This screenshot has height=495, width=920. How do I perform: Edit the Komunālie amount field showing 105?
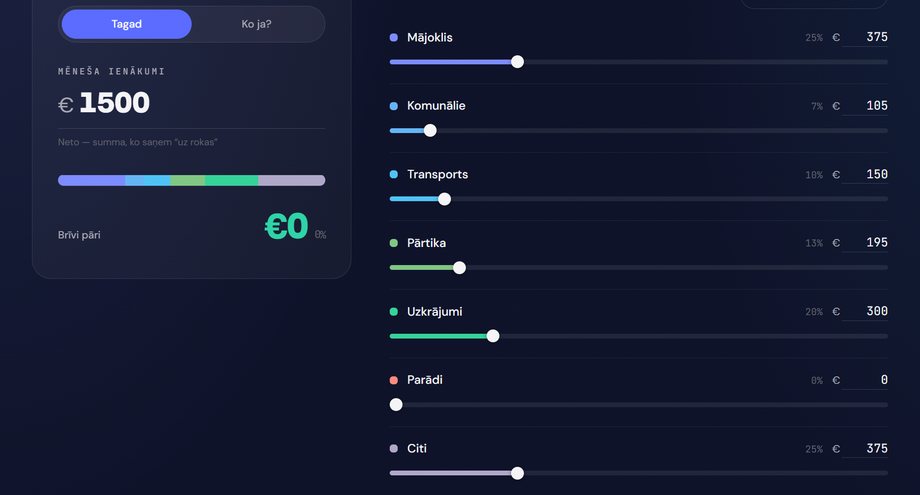tap(865, 106)
